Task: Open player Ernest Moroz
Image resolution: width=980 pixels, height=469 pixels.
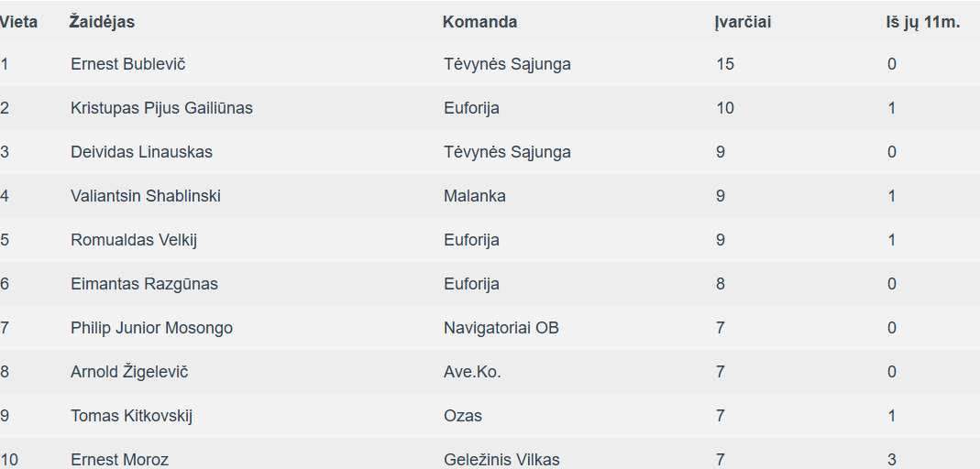Action: pos(119,460)
